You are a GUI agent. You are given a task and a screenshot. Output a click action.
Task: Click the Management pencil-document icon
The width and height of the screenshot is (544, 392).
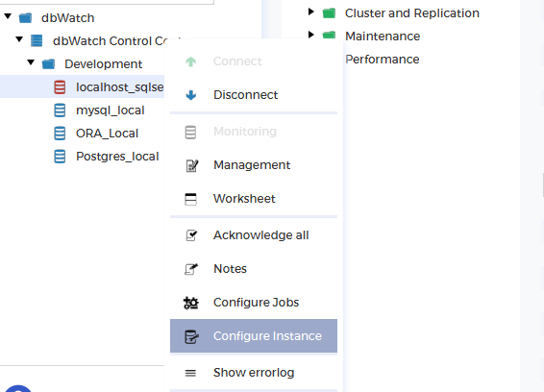pos(192,165)
